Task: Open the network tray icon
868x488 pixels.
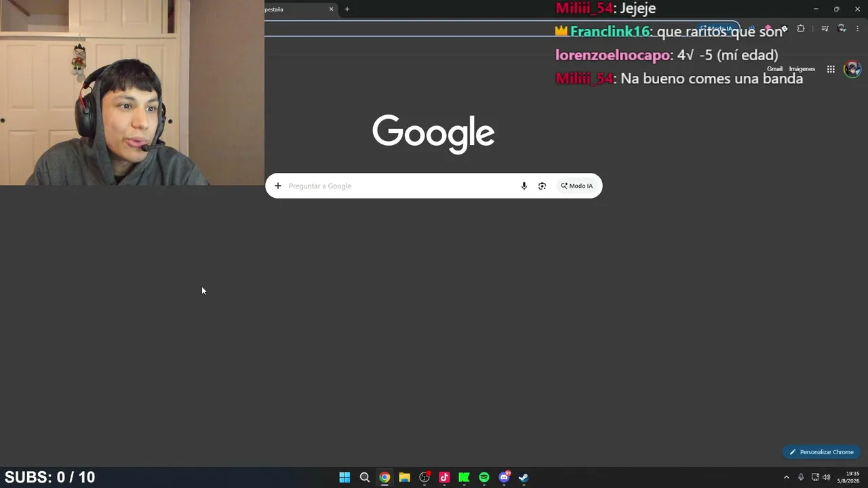Action: click(x=815, y=477)
